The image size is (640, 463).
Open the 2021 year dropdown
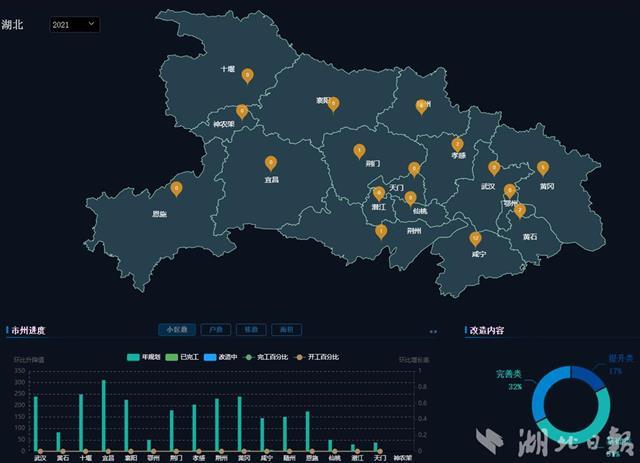point(74,23)
